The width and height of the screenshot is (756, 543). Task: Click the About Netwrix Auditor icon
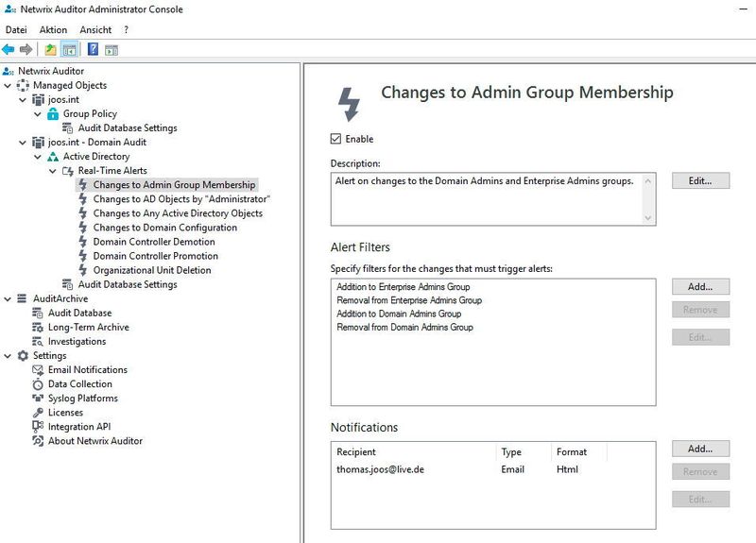[38, 441]
